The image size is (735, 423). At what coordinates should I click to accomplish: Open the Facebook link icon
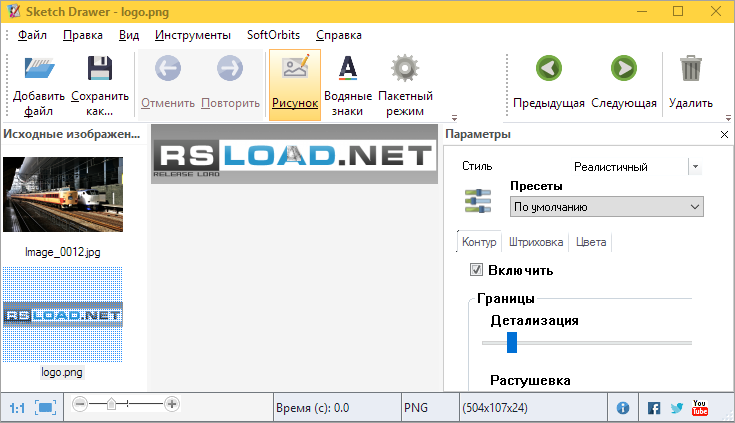(654, 408)
